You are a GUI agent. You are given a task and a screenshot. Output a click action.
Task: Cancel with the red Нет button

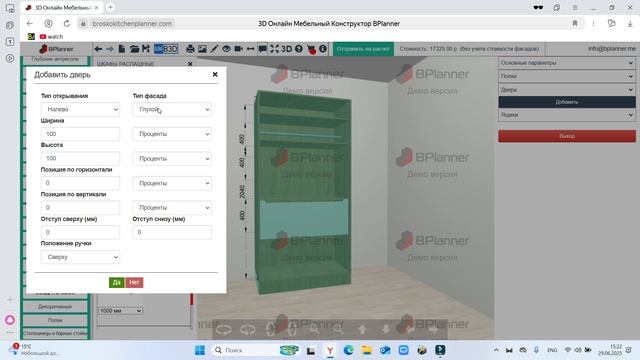(134, 282)
